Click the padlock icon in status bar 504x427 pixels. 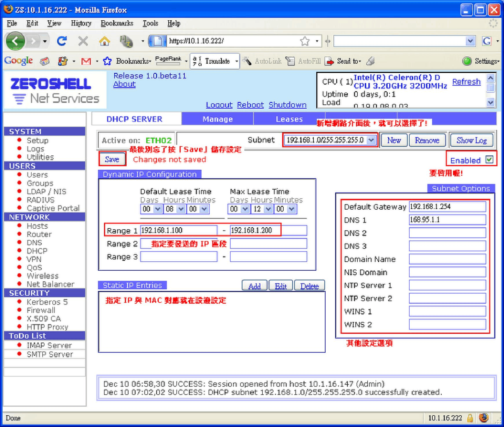[x=470, y=418]
